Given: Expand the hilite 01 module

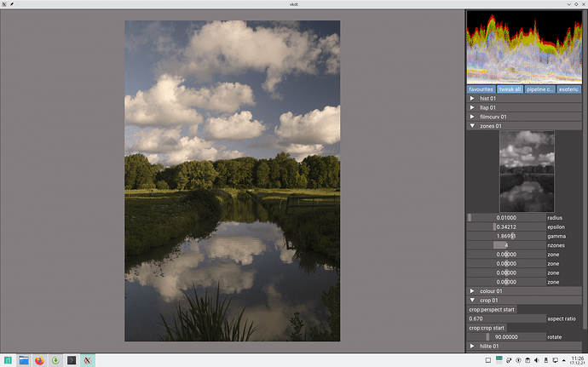Looking at the screenshot, I should 473,346.
